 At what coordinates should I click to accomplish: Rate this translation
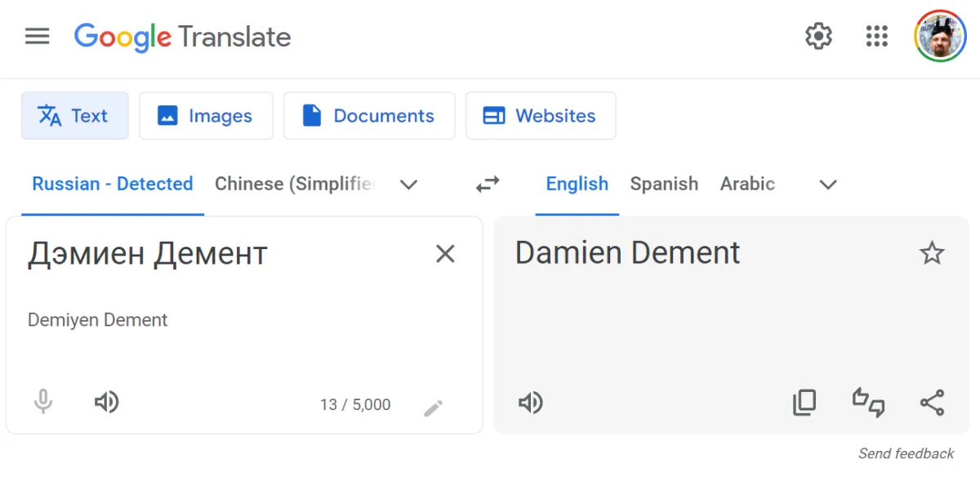click(x=868, y=403)
